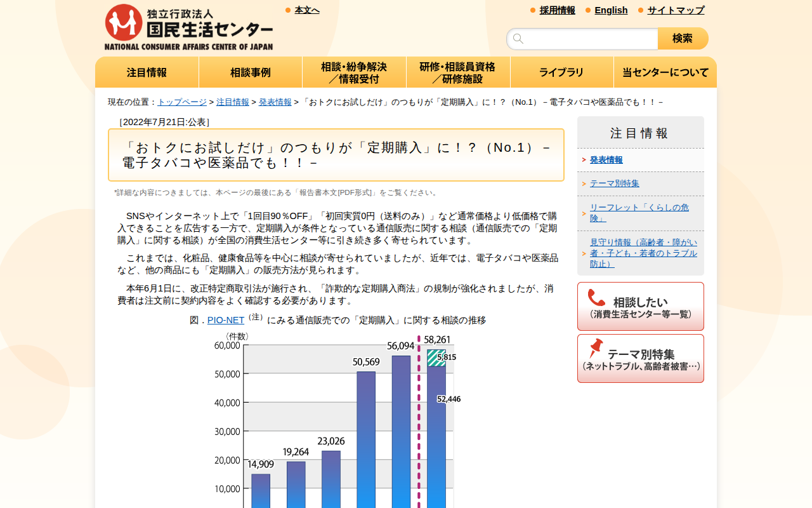812x508 pixels.
Task: Click the orange bullet icon beside 本文へ
Action: (287, 10)
